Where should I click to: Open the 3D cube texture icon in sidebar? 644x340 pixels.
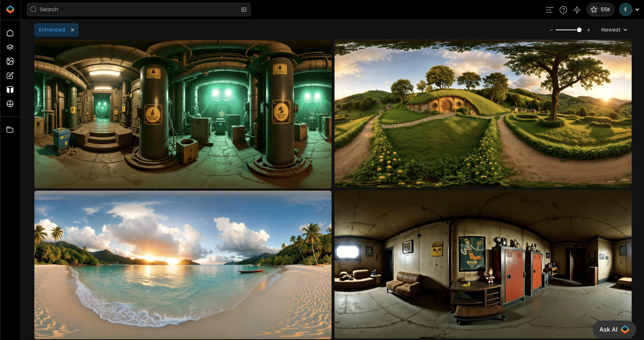pyautogui.click(x=10, y=90)
